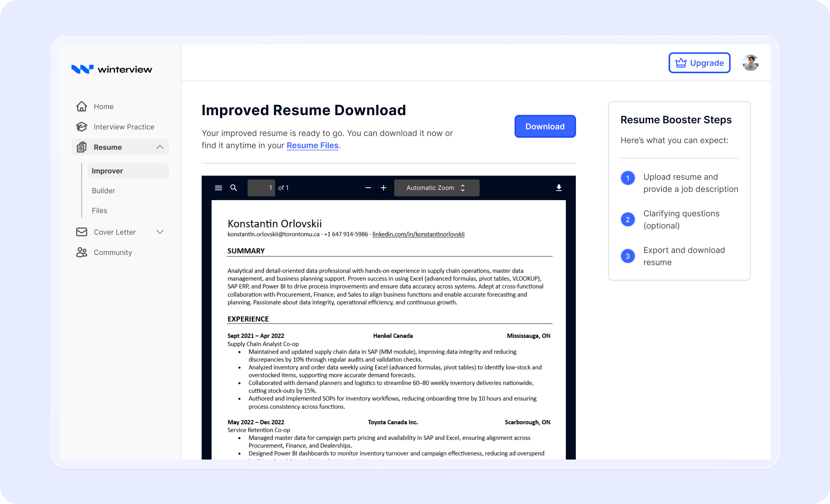Click the blue Download button
830x504 pixels.
tap(545, 126)
